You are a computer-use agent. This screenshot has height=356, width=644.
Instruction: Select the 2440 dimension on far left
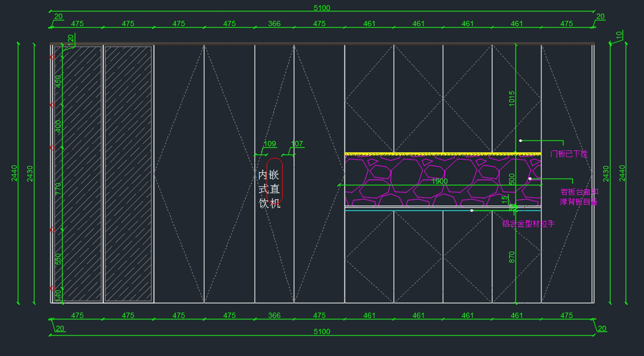14,173
